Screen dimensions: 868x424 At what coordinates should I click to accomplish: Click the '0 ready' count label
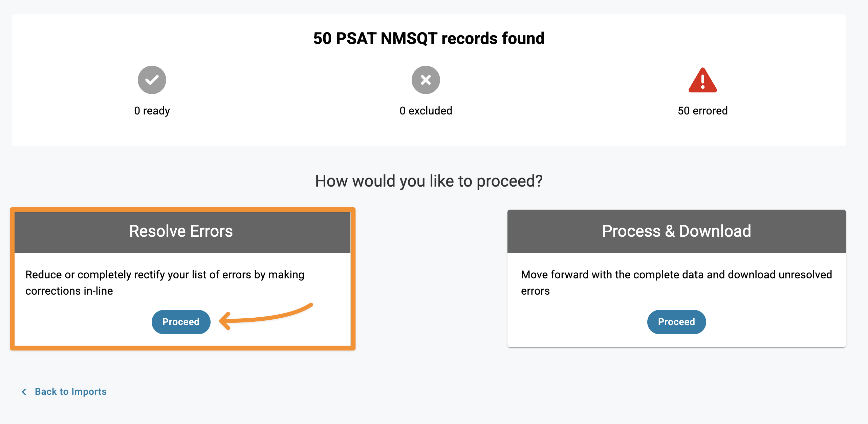152,111
